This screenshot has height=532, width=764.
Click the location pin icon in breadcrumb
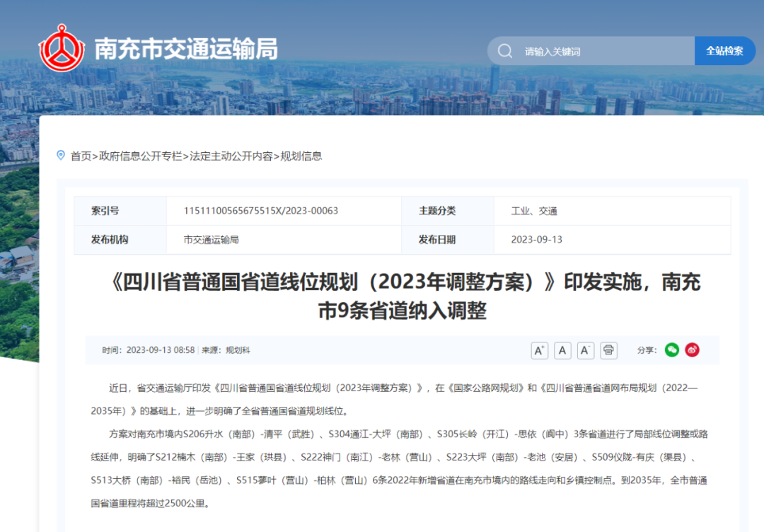tap(61, 156)
